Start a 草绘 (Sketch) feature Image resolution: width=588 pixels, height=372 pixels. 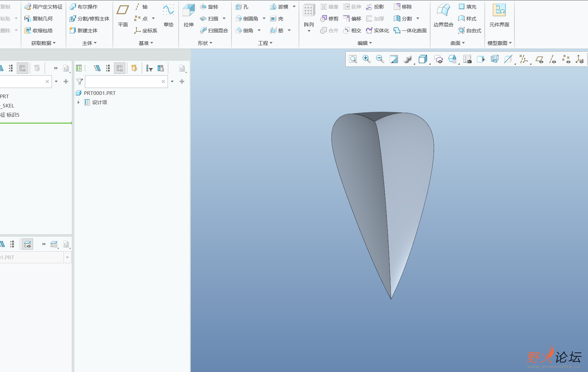(168, 16)
